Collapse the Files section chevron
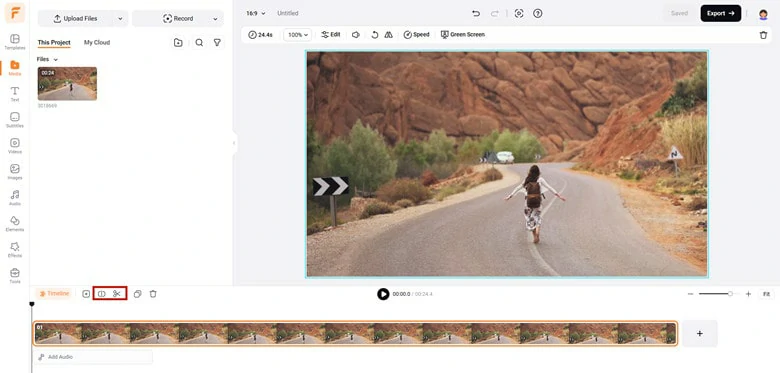Screen dimensions: 780x373 pos(55,60)
